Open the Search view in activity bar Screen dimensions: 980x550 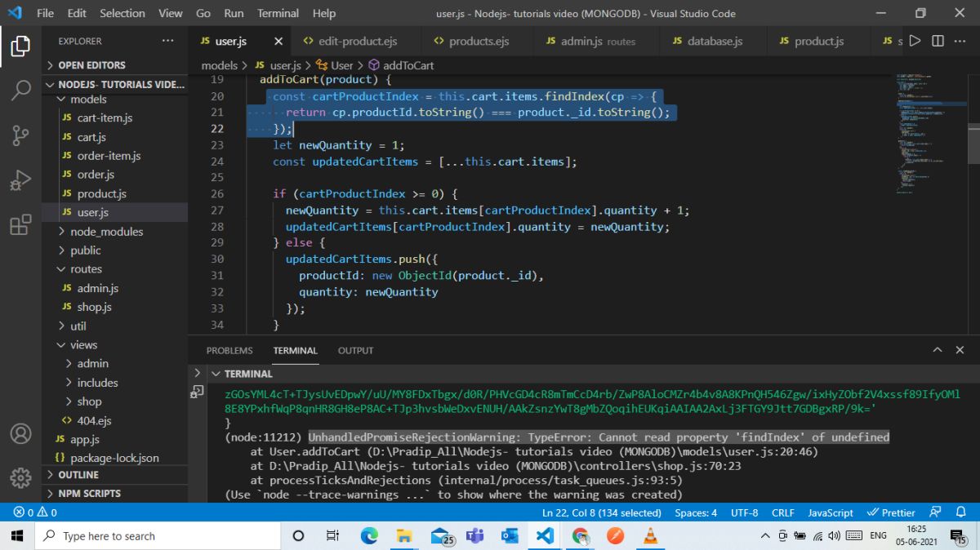(20, 91)
